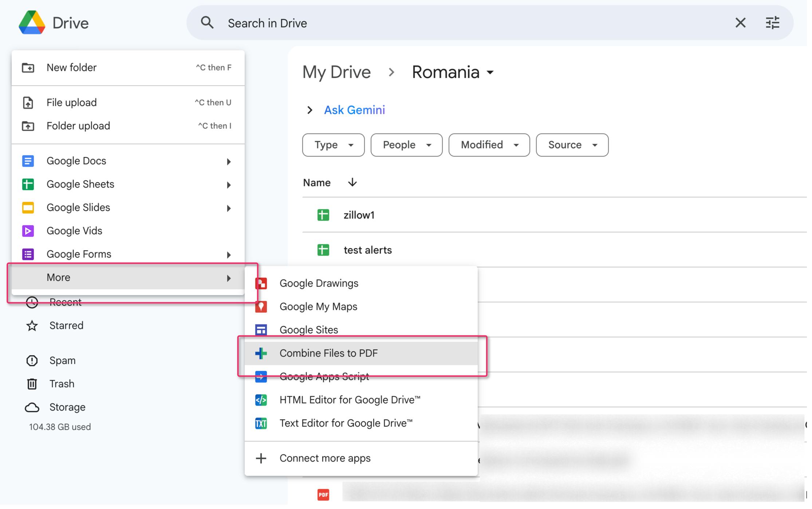Clear search with the X icon
Viewport: 812px width, 509px height.
[x=740, y=23]
